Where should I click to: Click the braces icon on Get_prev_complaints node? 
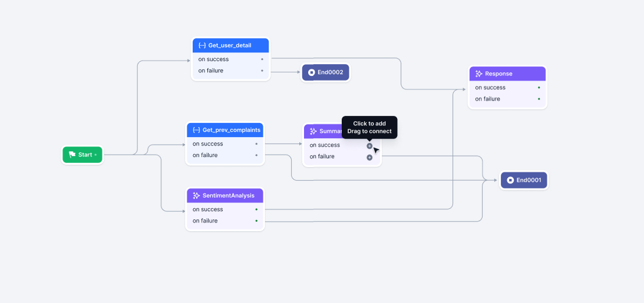tap(196, 129)
